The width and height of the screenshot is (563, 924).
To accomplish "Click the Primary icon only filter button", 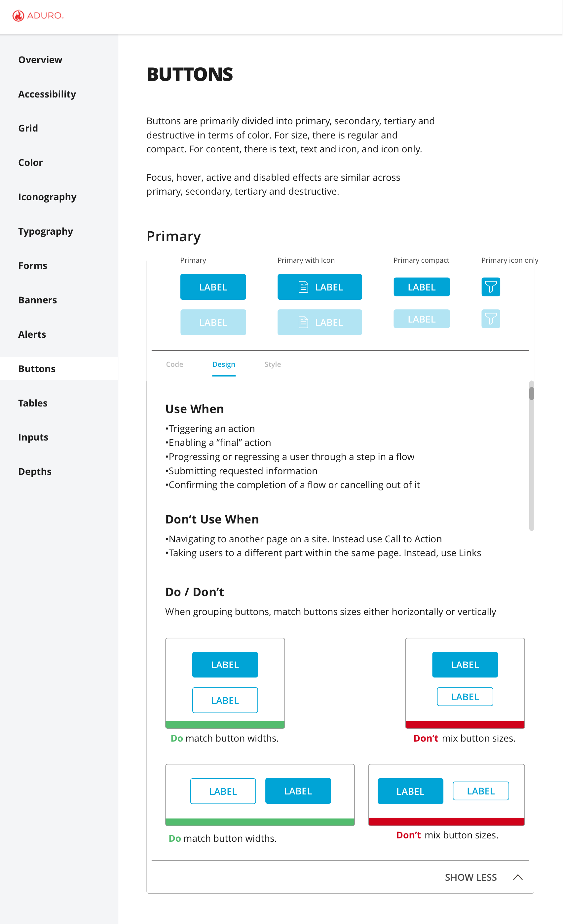I will 491,287.
